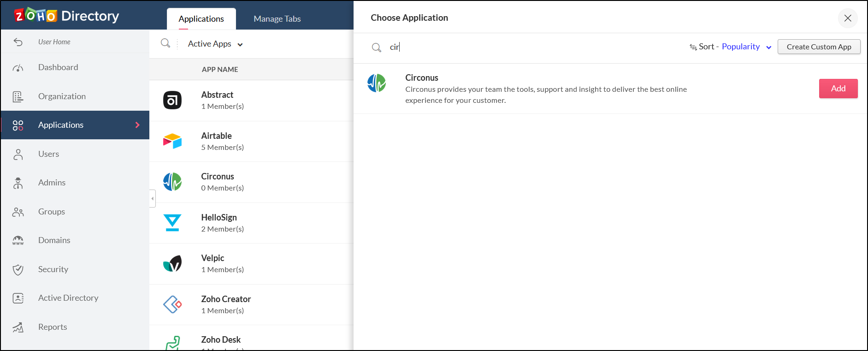
Task: Click the search icon beside Active Apps
Action: 165,43
